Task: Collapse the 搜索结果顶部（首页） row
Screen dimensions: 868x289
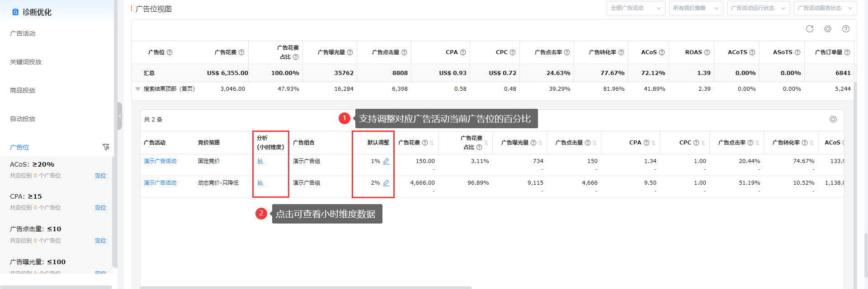Action: (138, 89)
